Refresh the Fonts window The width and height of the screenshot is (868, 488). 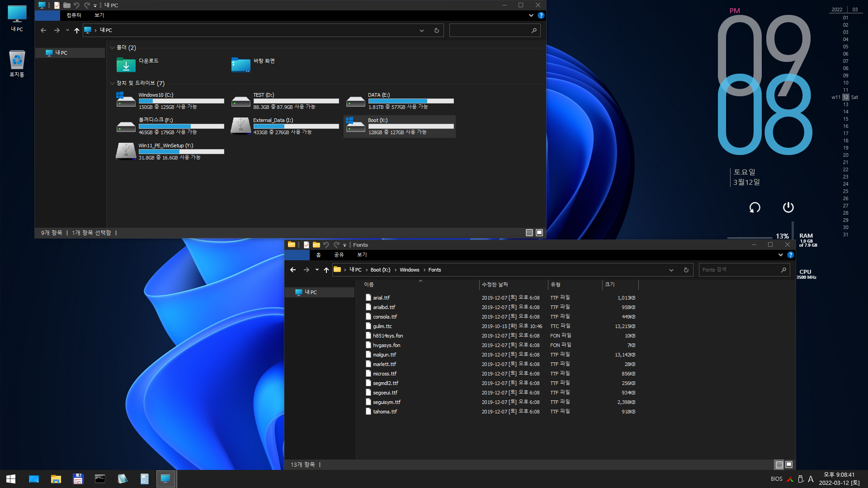686,270
